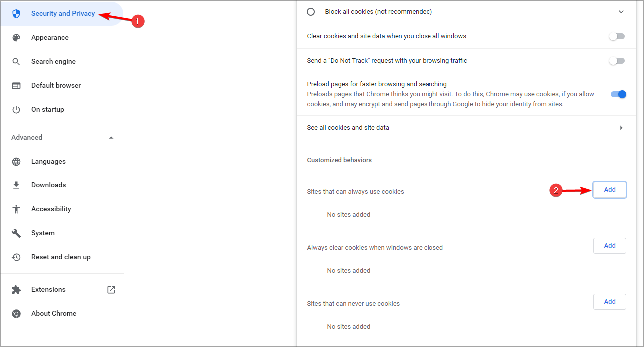Click the Downloads arrow icon
This screenshot has width=644, height=347.
pyautogui.click(x=16, y=185)
